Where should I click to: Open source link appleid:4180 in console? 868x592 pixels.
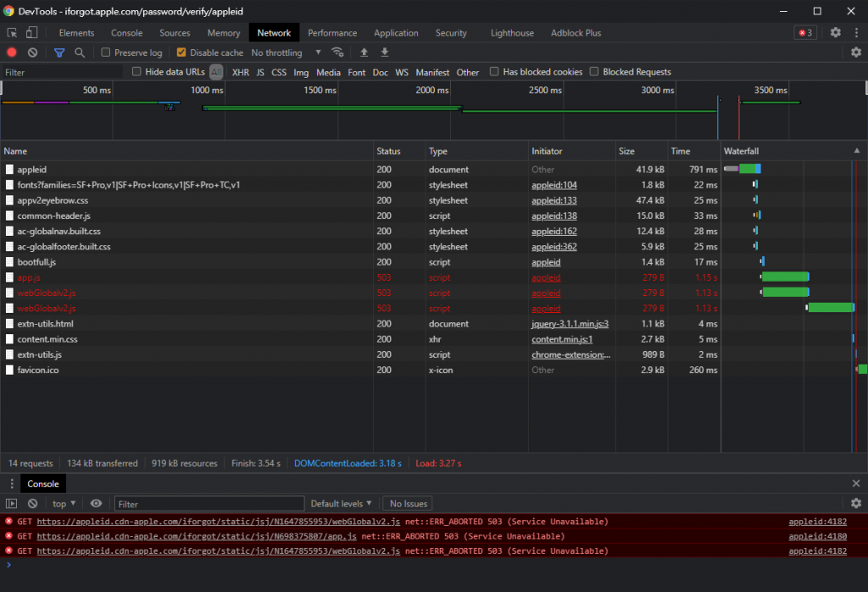(818, 536)
